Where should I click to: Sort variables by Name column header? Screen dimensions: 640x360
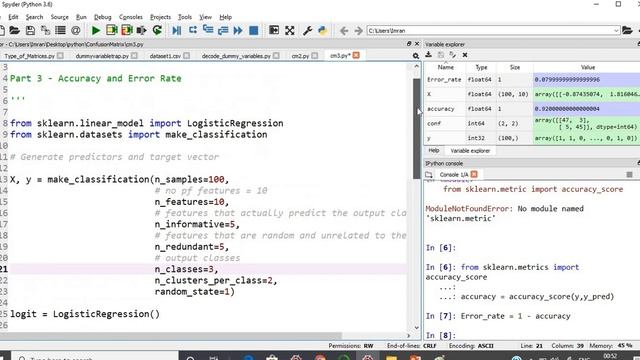[445, 67]
